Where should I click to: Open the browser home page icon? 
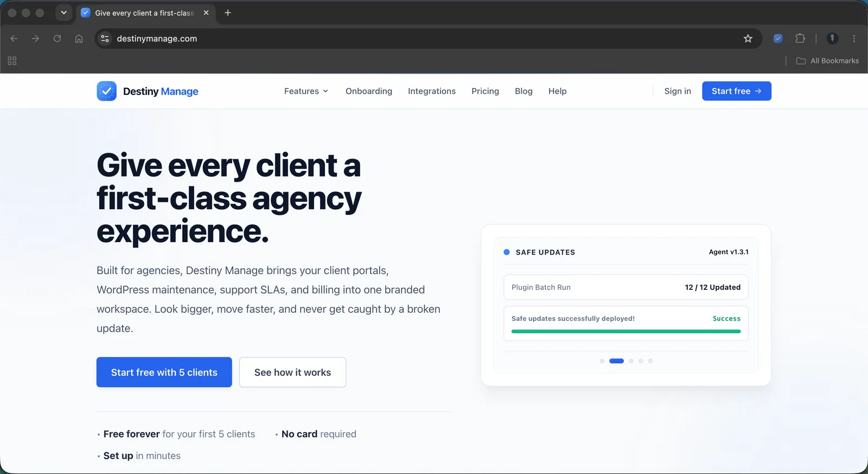pos(79,39)
